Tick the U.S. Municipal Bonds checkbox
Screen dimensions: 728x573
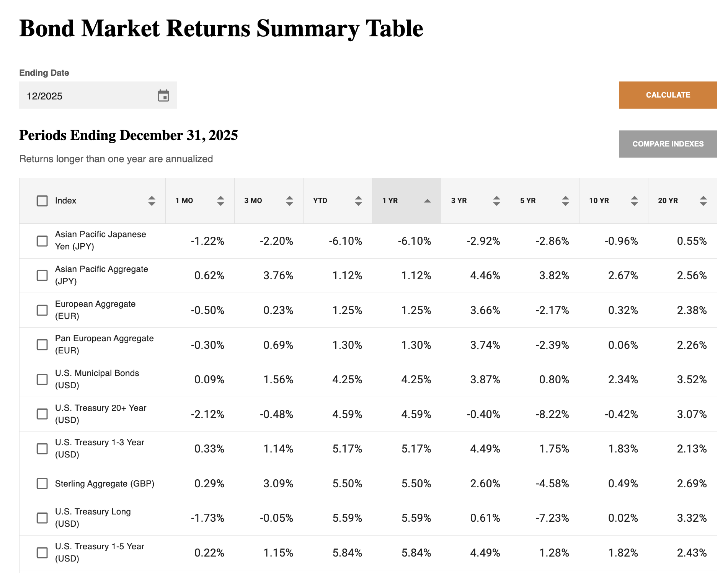tap(42, 379)
